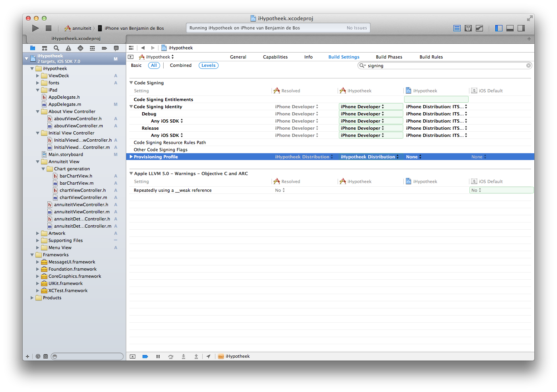
Task: Open AppDelegate.m in the navigator
Action: 65,104
